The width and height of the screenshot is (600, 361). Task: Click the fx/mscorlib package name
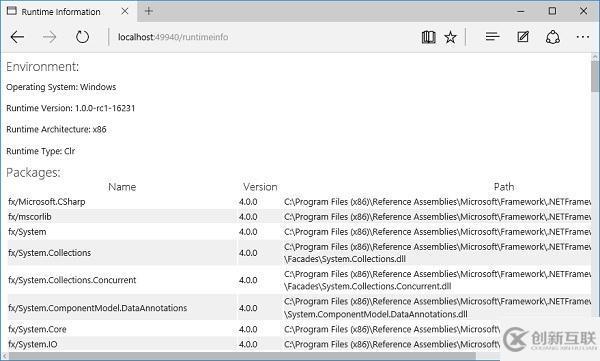click(x=29, y=217)
